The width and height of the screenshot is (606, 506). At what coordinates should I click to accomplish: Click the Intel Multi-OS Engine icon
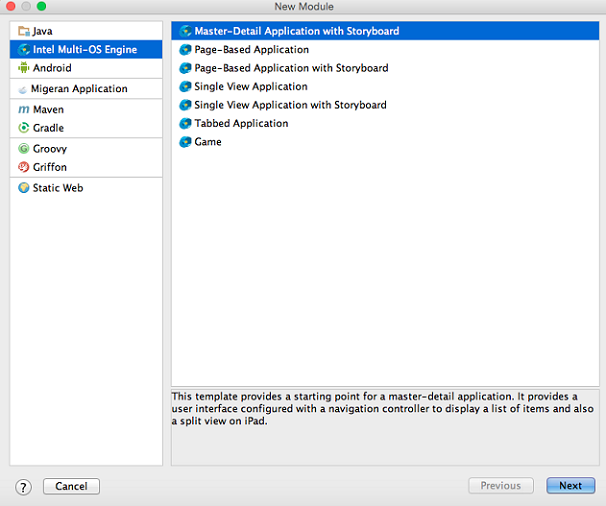pos(24,49)
